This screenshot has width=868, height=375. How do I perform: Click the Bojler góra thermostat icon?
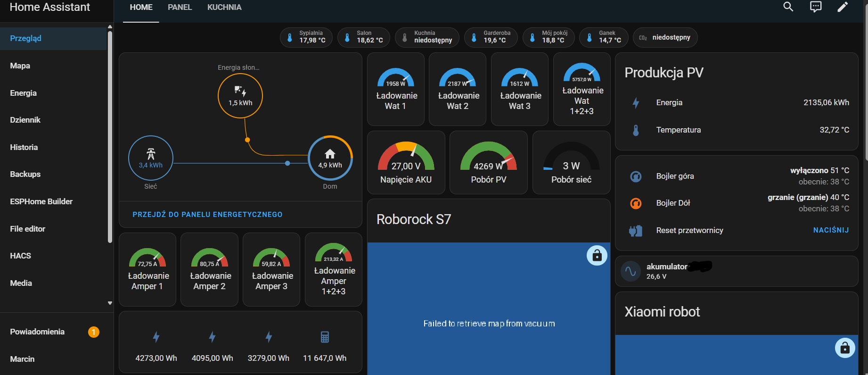tap(636, 176)
